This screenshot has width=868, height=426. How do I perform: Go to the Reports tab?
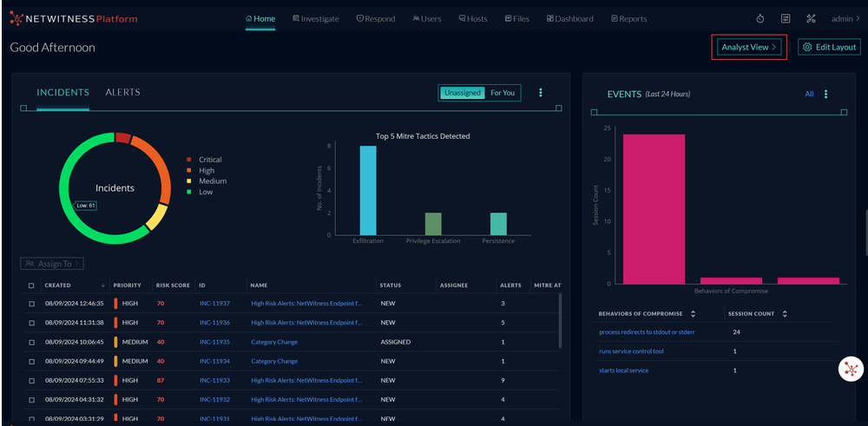628,19
